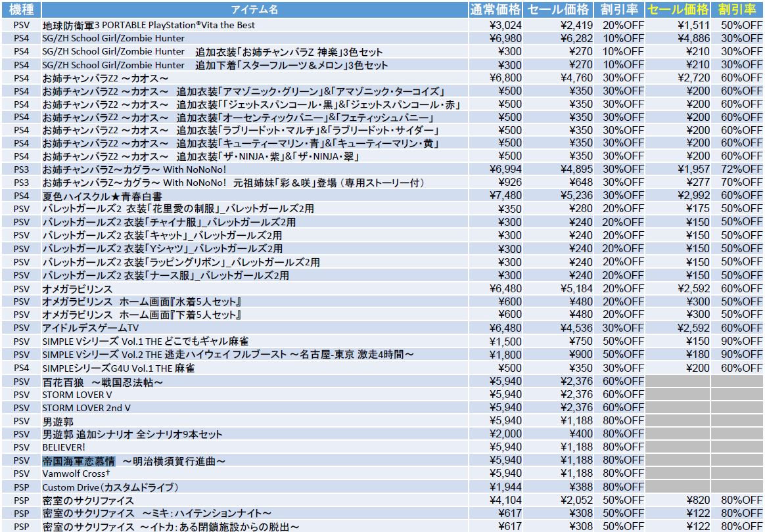Screen dimensions: 765x532
Task: Click the Custom Drive(カスタムドライブ) item
Action: pos(110,487)
